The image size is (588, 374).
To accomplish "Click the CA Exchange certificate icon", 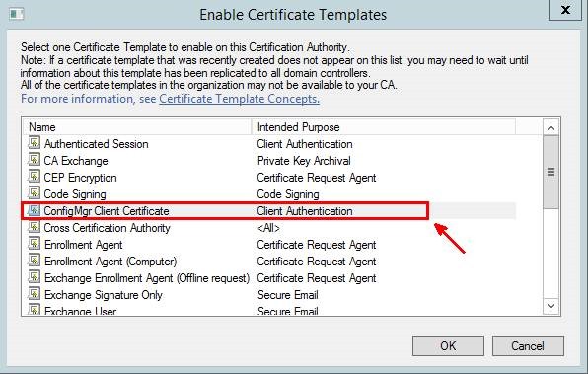I will tap(35, 160).
